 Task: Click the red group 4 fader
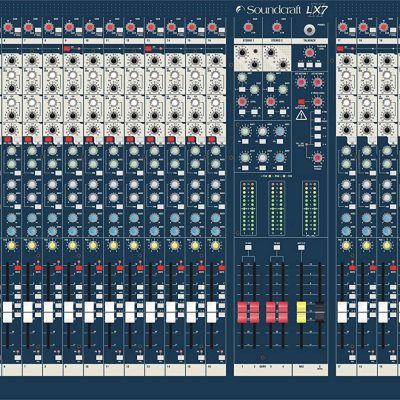point(283,312)
